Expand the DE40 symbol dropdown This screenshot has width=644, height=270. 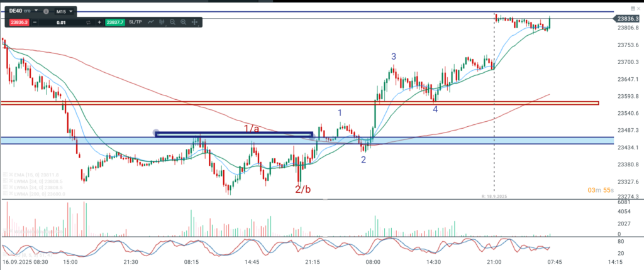coord(36,11)
